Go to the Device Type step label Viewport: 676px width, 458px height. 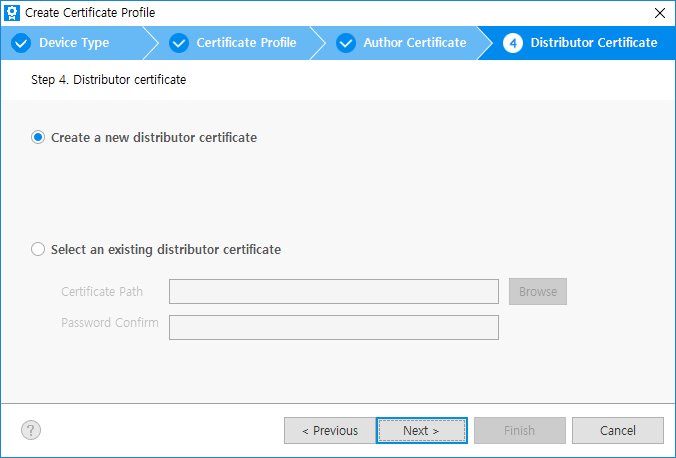(x=74, y=43)
